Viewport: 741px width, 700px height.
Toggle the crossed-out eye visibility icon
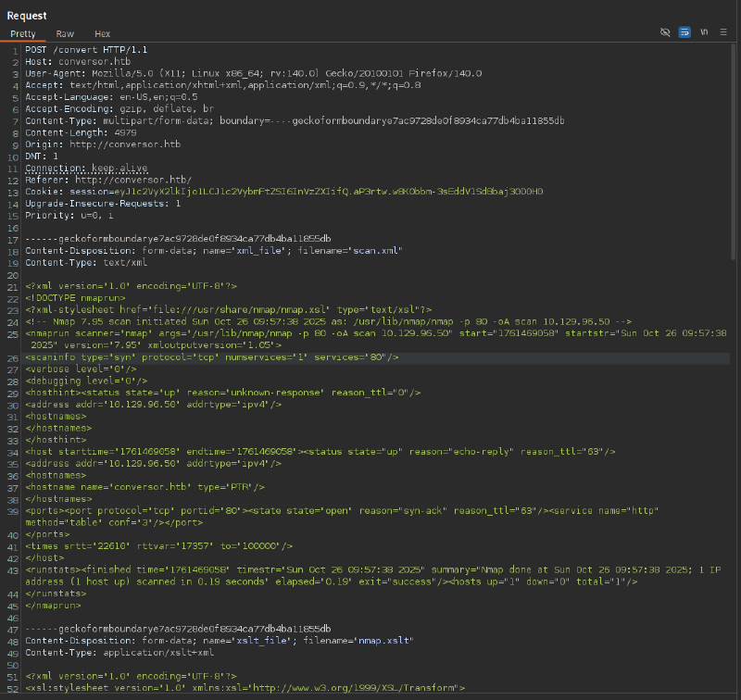tap(664, 32)
